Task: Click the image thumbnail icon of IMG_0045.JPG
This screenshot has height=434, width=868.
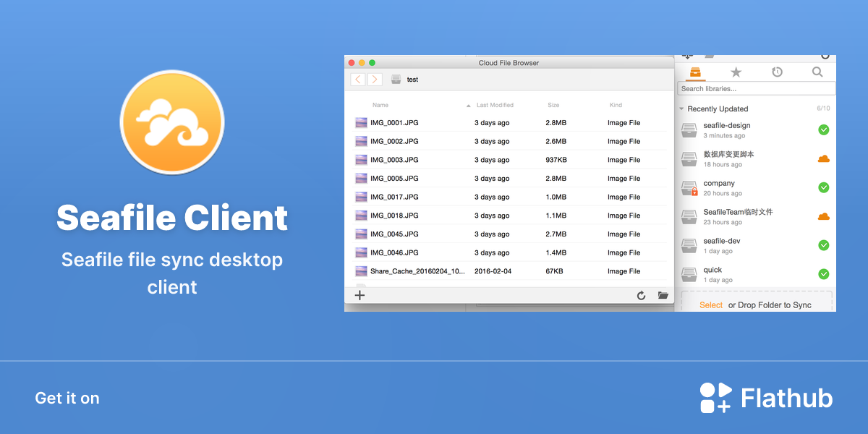Action: (x=361, y=234)
